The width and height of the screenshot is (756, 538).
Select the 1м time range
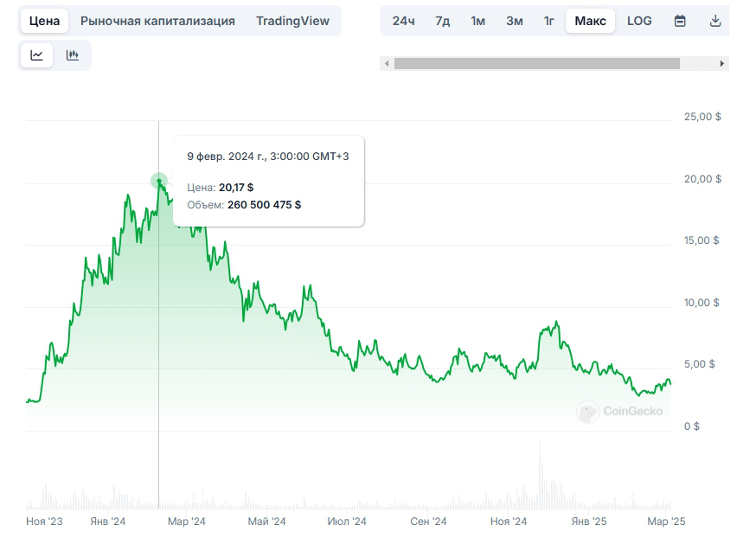pyautogui.click(x=477, y=21)
